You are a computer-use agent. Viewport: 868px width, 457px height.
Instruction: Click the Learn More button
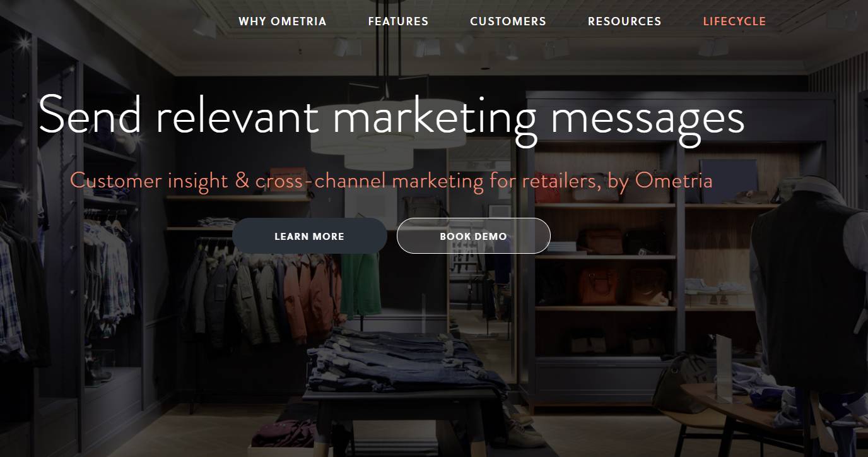pyautogui.click(x=310, y=236)
